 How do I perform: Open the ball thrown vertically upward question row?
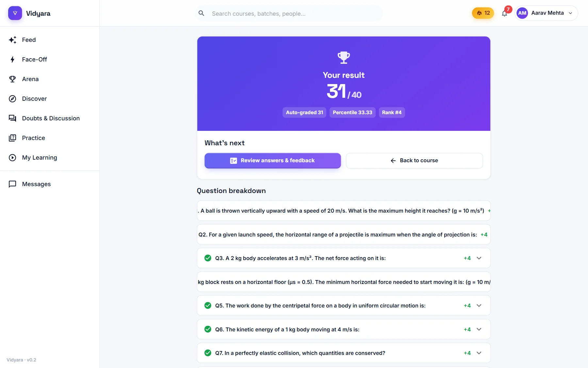[x=344, y=211]
